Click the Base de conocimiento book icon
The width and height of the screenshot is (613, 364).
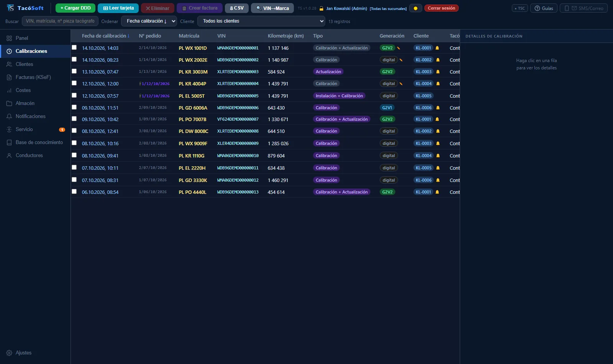tap(9, 143)
